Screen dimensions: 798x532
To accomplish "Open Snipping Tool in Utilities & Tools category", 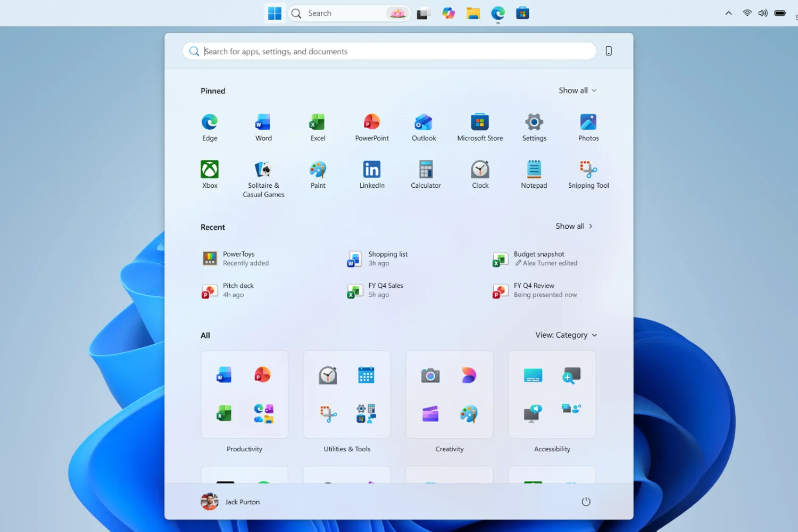I will coord(328,413).
